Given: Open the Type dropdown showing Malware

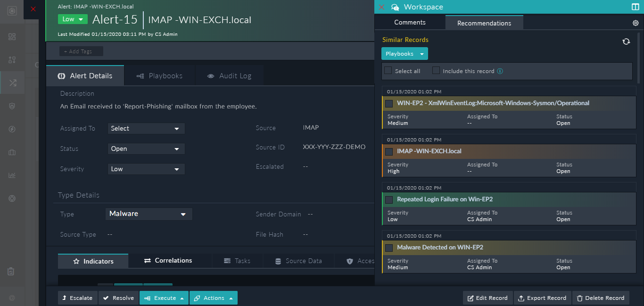Looking at the screenshot, I should (x=149, y=214).
